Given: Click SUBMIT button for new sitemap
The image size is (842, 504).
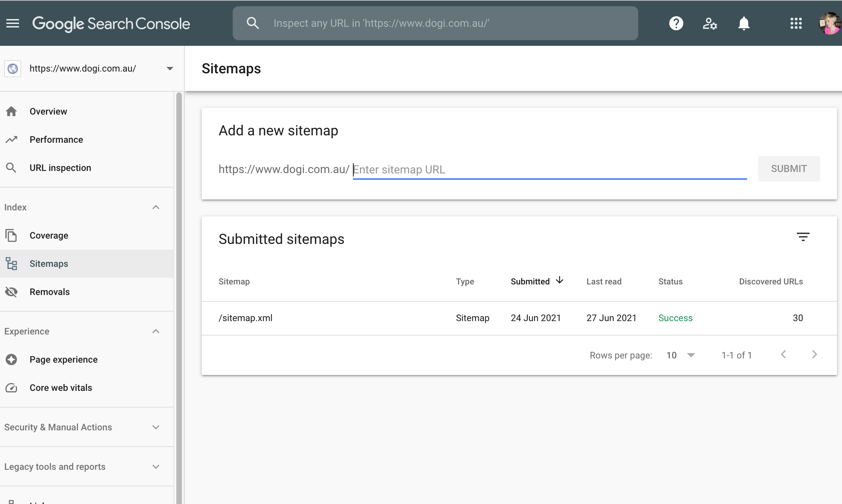Looking at the screenshot, I should (x=789, y=168).
